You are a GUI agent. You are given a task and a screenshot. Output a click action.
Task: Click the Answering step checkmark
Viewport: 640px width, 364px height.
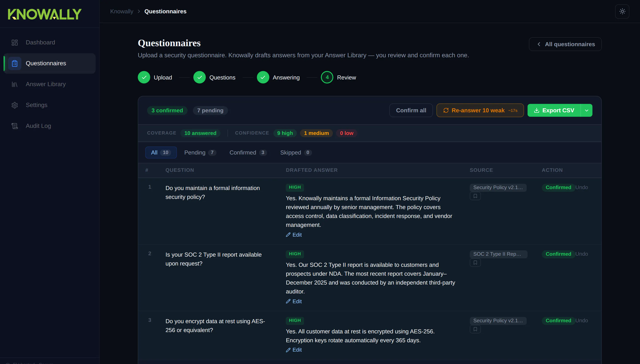(263, 77)
